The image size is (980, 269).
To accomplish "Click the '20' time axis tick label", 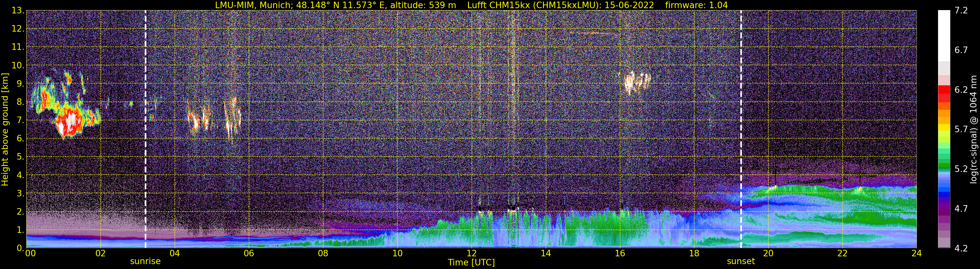I will pyautogui.click(x=768, y=253).
